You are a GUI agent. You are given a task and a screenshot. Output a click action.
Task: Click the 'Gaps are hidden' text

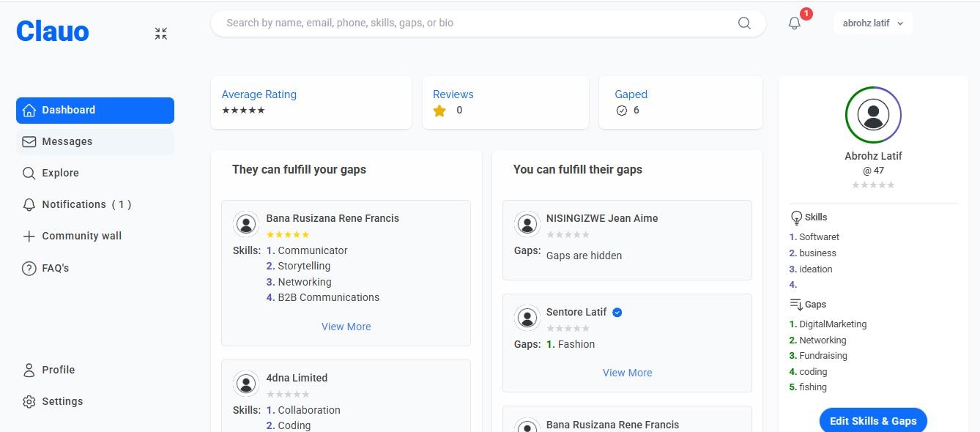[x=584, y=256]
